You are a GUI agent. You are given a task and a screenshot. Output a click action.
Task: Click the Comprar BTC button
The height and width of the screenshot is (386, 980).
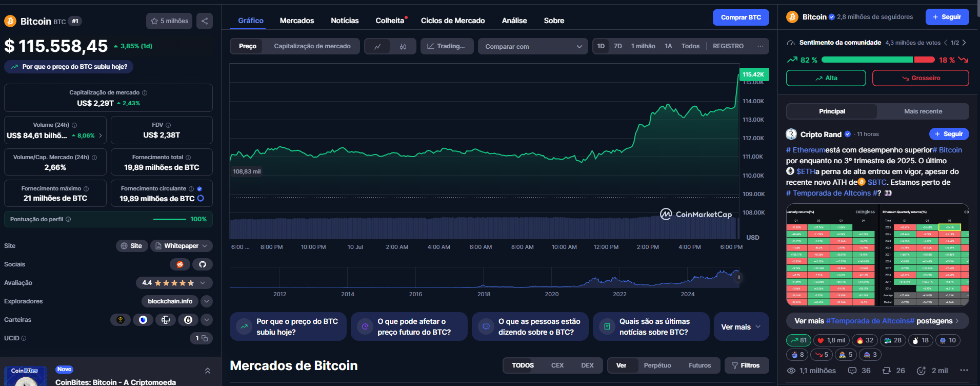coord(741,17)
